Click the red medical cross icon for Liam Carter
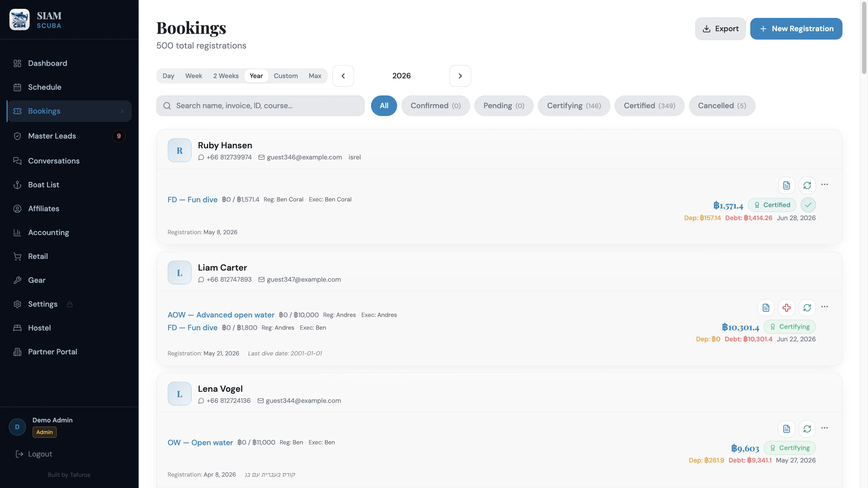 [x=786, y=307]
